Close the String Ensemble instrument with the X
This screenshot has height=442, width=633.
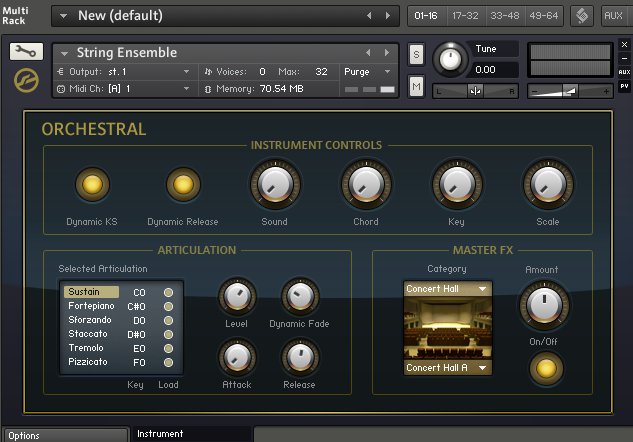[624, 44]
